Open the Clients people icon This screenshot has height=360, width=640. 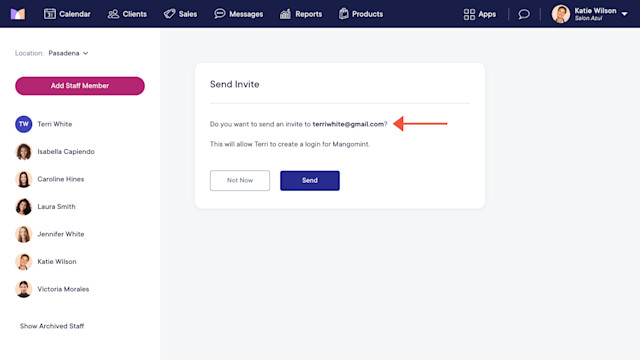click(x=113, y=14)
